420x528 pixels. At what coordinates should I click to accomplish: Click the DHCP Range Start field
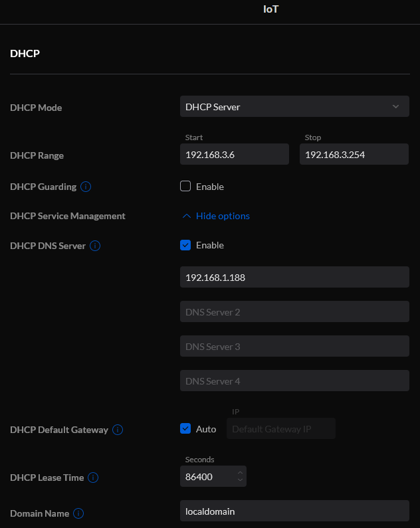tap(235, 154)
